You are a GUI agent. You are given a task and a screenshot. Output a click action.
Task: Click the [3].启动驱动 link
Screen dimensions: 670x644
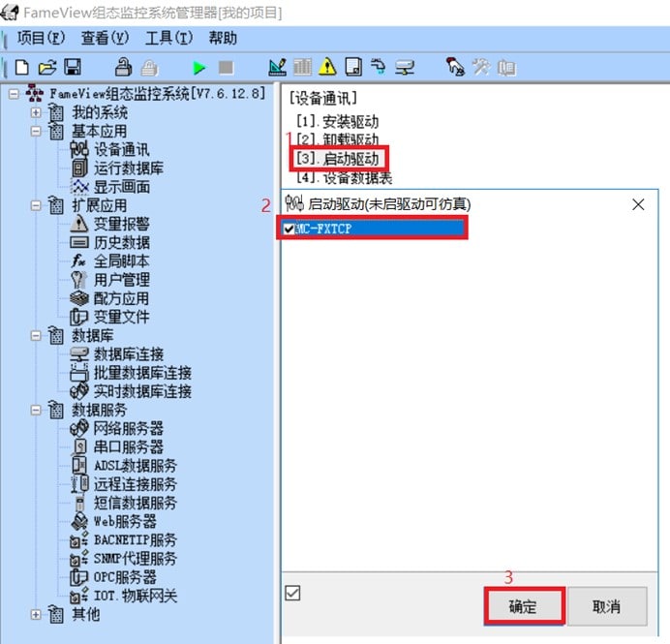pyautogui.click(x=338, y=159)
